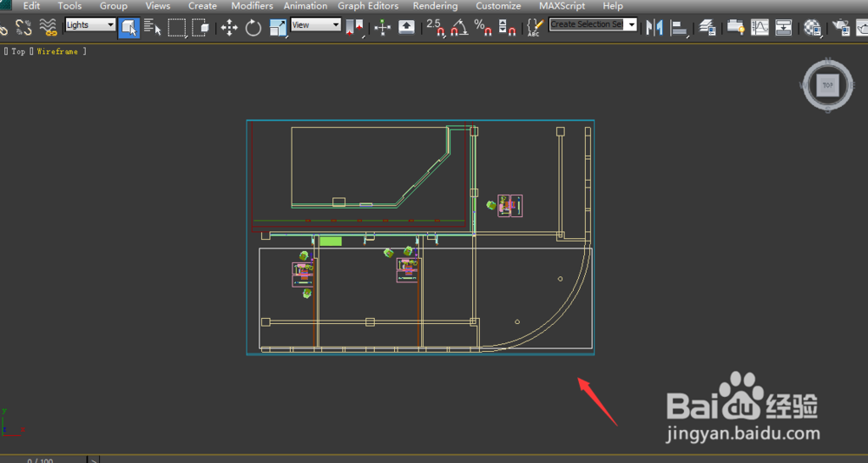This screenshot has width=868, height=463.
Task: Open the Animation menu
Action: (306, 6)
